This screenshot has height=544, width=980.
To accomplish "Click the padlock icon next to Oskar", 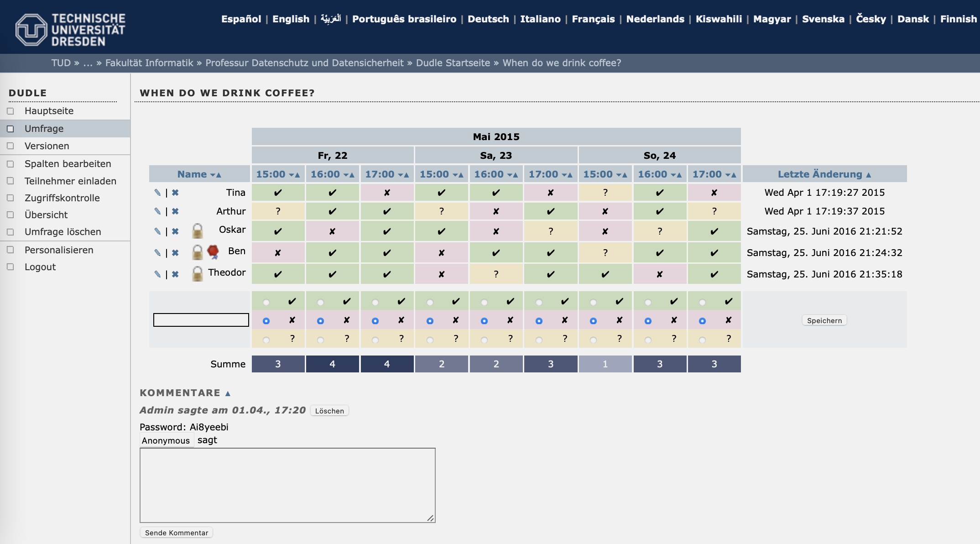I will (x=197, y=231).
